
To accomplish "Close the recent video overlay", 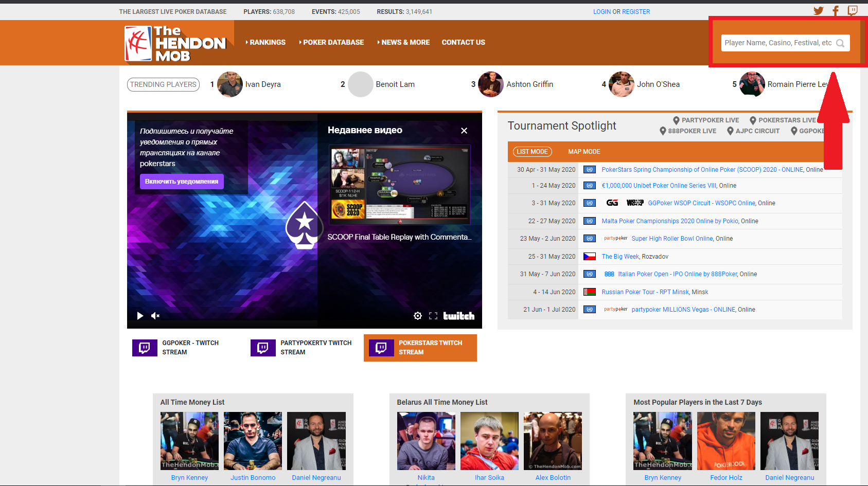I will pyautogui.click(x=464, y=131).
